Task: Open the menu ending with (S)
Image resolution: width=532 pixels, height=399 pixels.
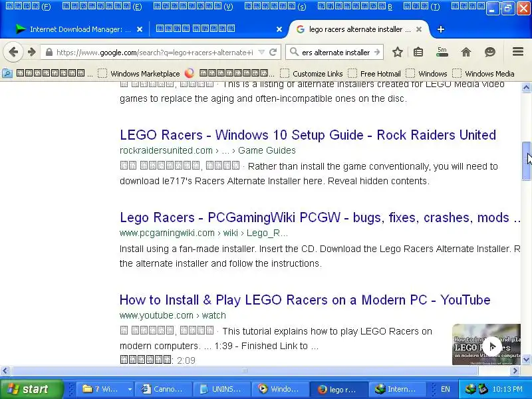Action: pos(275,7)
